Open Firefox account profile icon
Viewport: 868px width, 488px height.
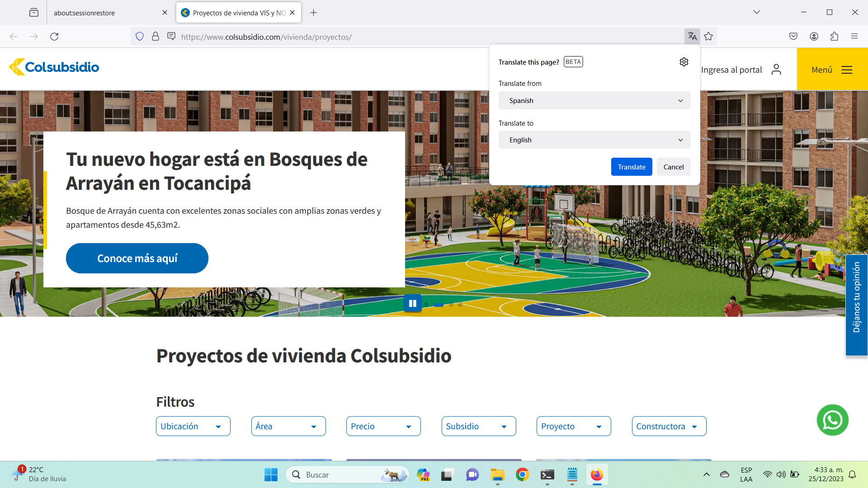814,37
